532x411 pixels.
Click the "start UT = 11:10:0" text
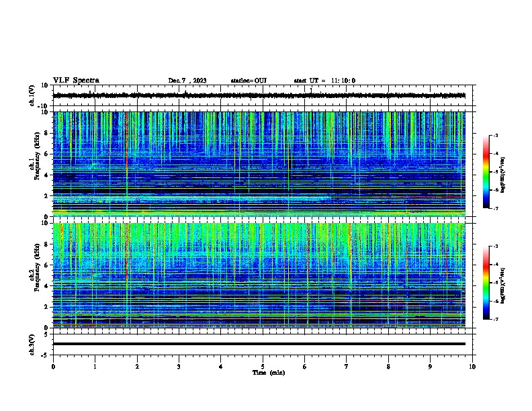click(x=324, y=81)
